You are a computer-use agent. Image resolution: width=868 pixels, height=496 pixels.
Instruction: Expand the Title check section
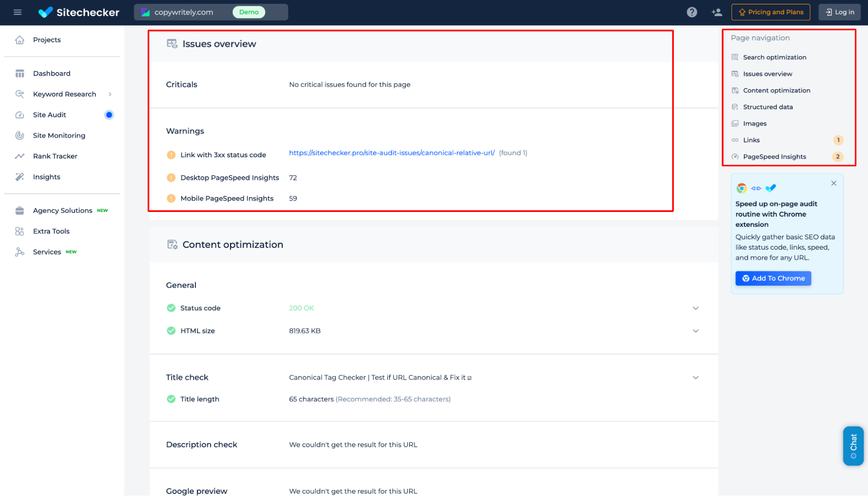(696, 376)
